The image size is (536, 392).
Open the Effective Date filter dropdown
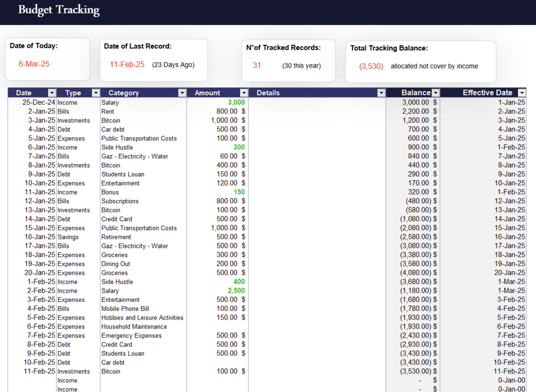522,93
